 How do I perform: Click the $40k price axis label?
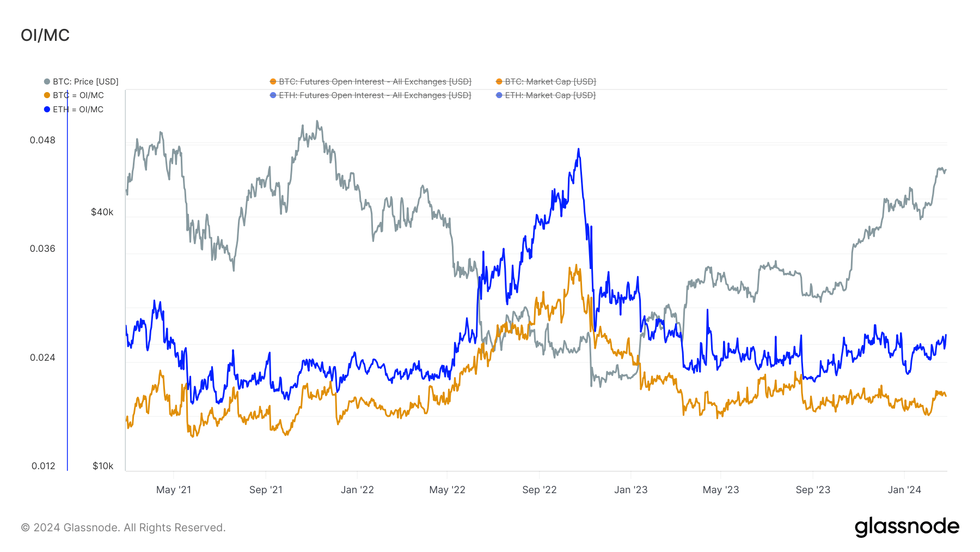102,212
